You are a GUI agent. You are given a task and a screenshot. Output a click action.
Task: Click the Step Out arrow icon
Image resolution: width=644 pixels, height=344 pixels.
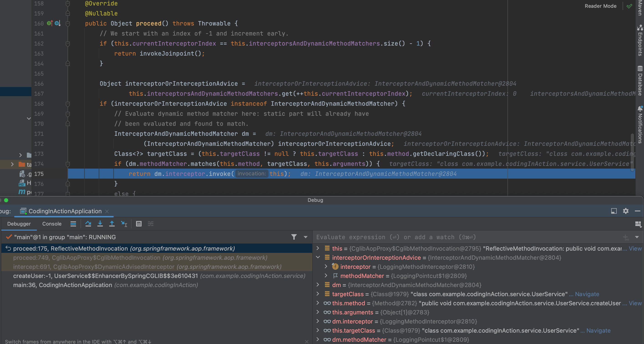[x=112, y=223]
